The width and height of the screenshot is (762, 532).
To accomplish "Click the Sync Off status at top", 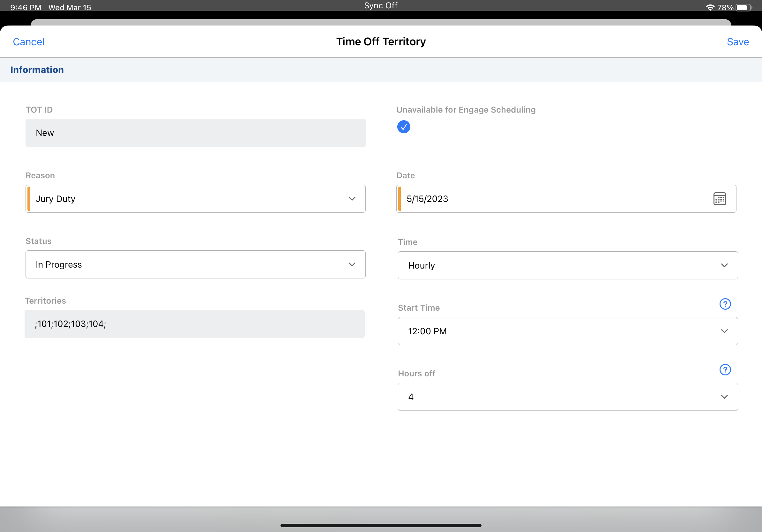I will tap(380, 5).
